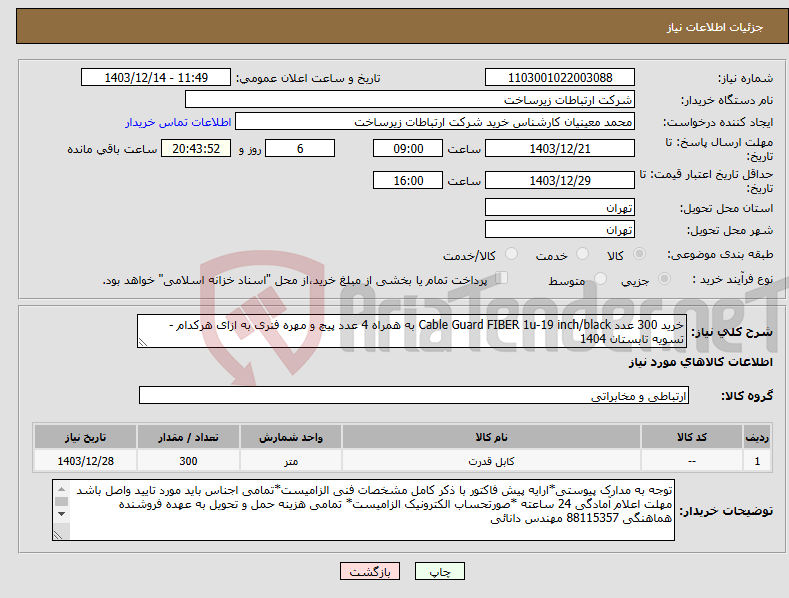
Task: Click the request creator name field
Action: [x=435, y=122]
